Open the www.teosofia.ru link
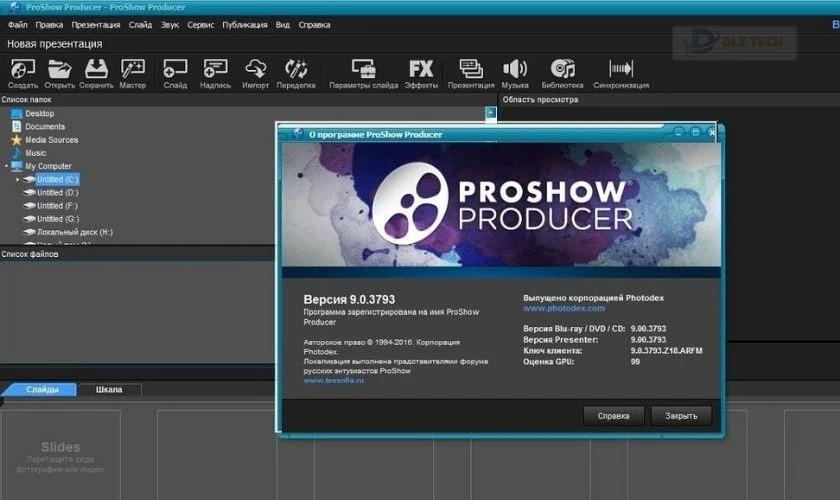Screen dimensions: 840x500 pos(334,380)
